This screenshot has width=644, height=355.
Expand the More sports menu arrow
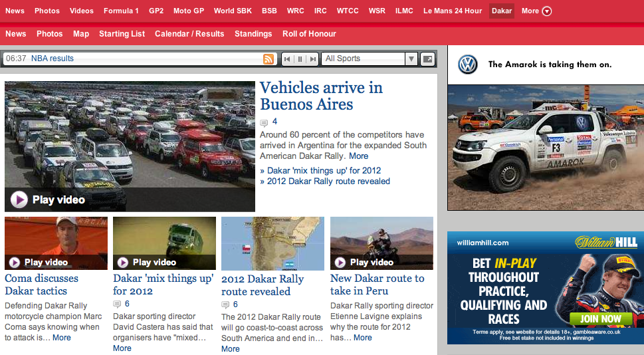click(x=547, y=11)
